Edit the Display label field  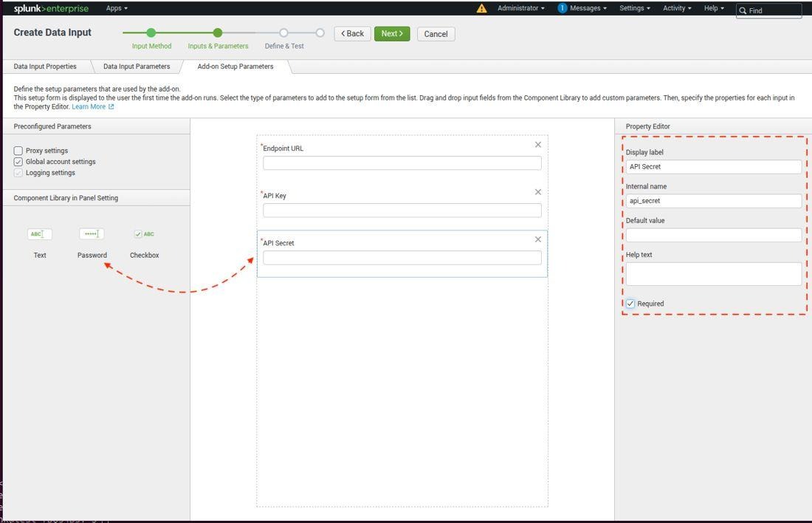714,167
